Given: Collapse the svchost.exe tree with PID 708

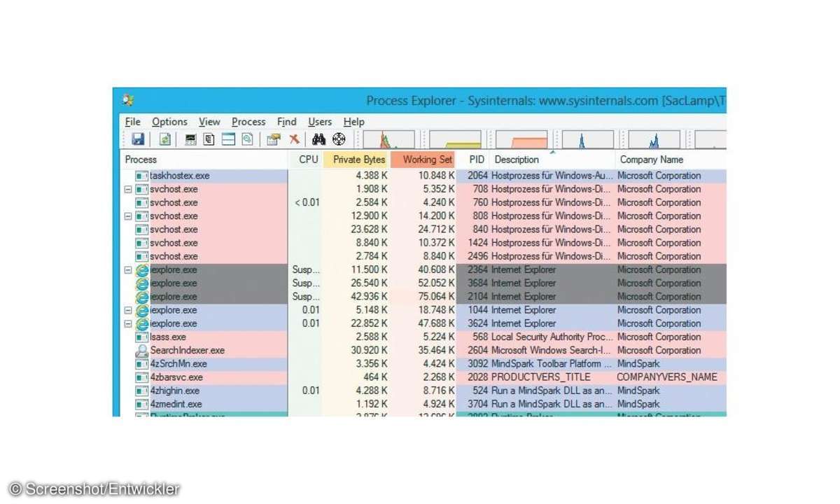Looking at the screenshot, I should point(128,189).
